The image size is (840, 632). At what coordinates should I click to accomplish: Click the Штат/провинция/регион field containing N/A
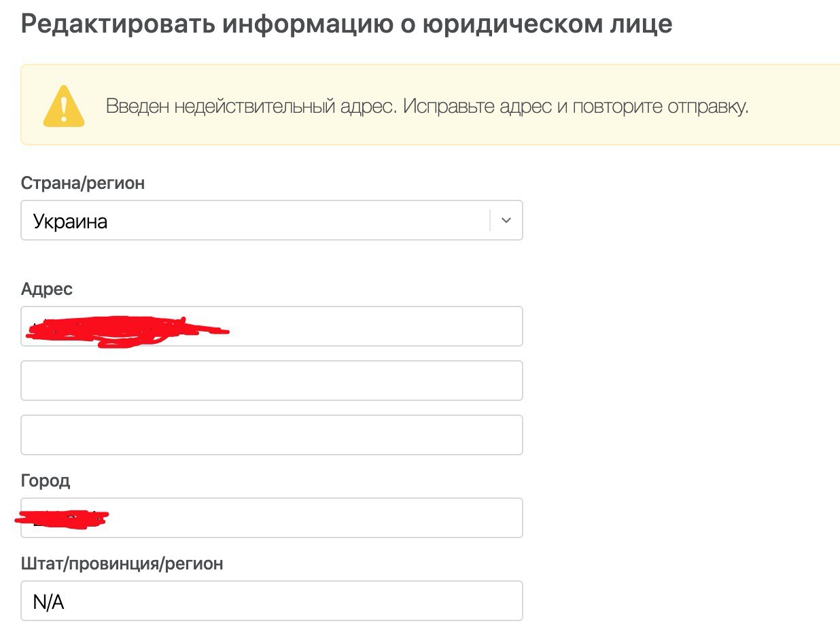(272, 601)
